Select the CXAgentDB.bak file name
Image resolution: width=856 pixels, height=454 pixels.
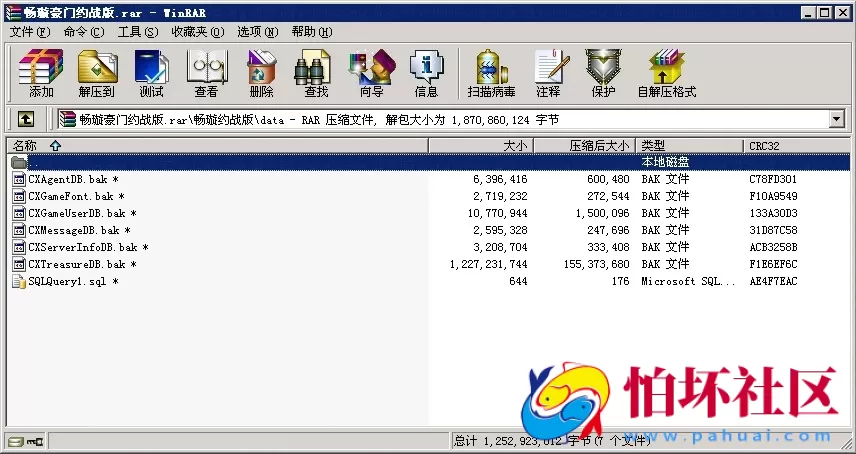point(73,179)
